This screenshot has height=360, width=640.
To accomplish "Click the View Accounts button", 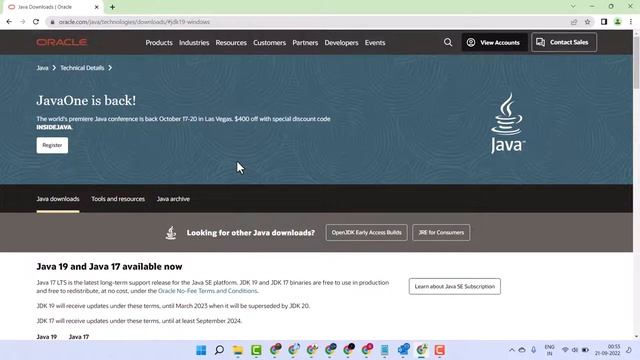I will (x=494, y=42).
